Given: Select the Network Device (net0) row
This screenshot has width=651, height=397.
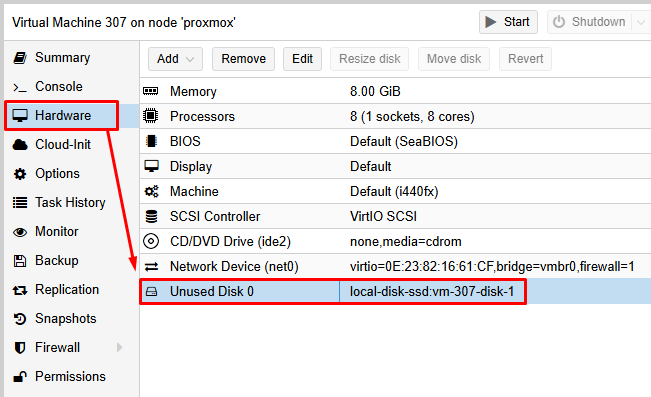Looking at the screenshot, I should coord(395,267).
